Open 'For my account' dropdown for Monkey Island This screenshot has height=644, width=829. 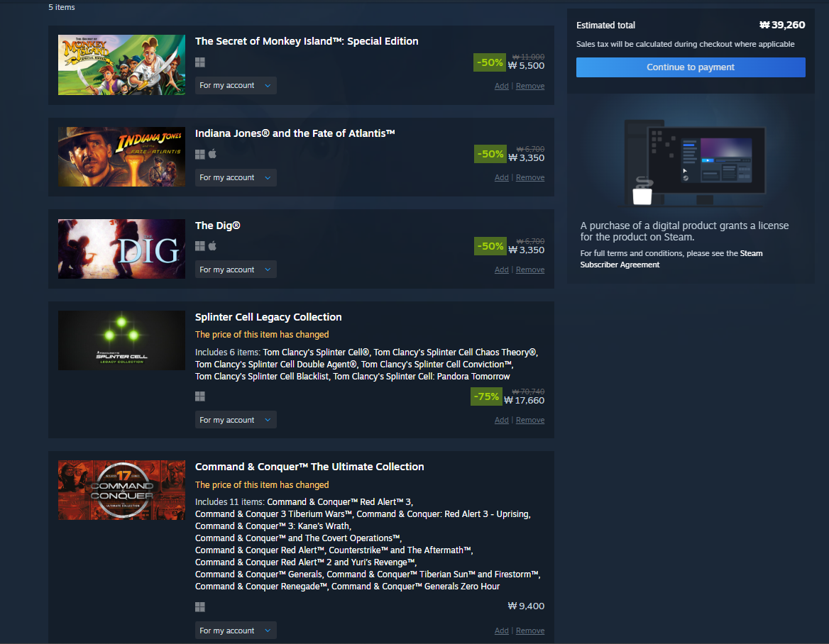pyautogui.click(x=236, y=86)
